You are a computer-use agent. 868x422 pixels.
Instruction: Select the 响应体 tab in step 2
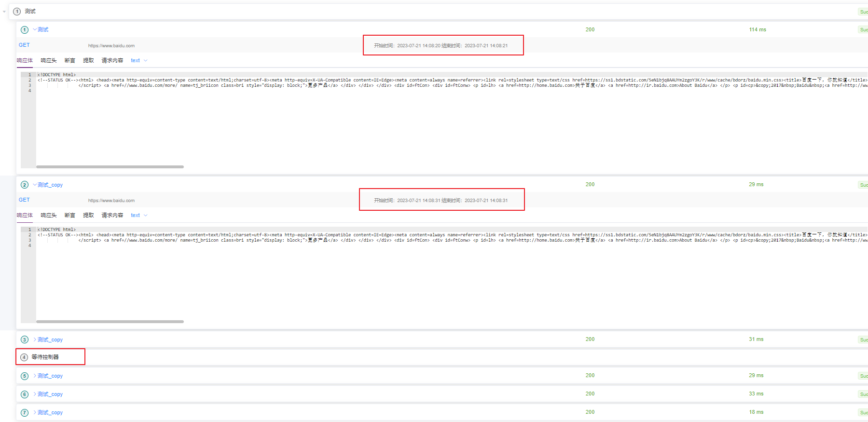coord(25,215)
